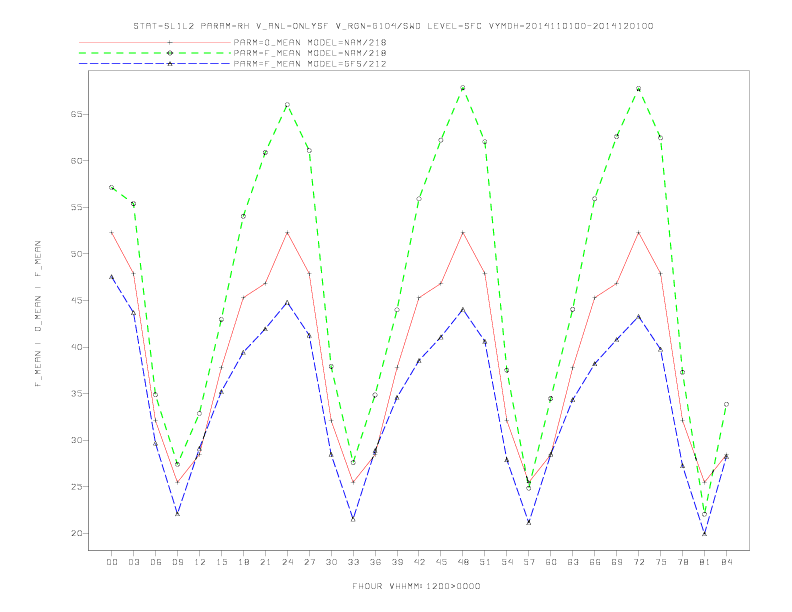This screenshot has width=792, height=612.
Task: Click y-axis tick label 20
Action: pyautogui.click(x=76, y=533)
